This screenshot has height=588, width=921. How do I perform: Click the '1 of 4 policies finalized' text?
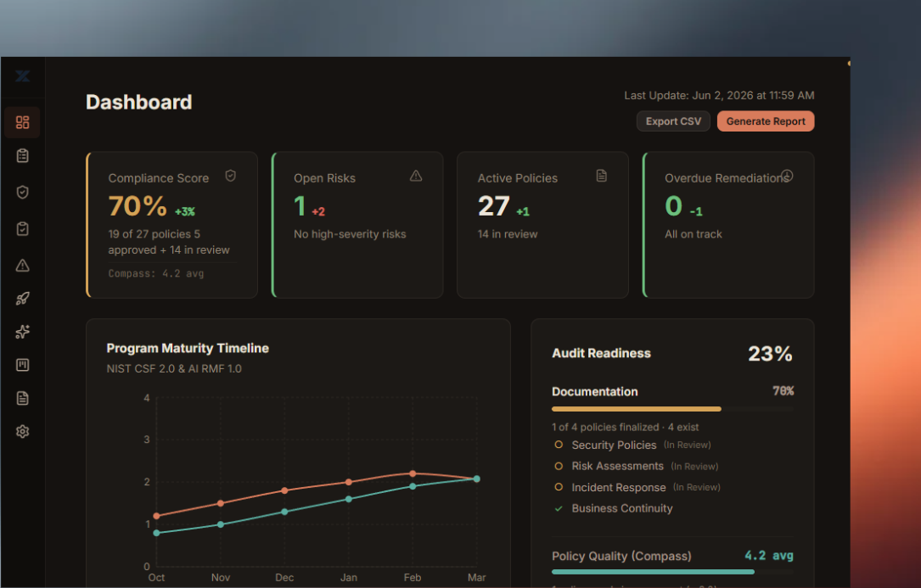tap(605, 427)
